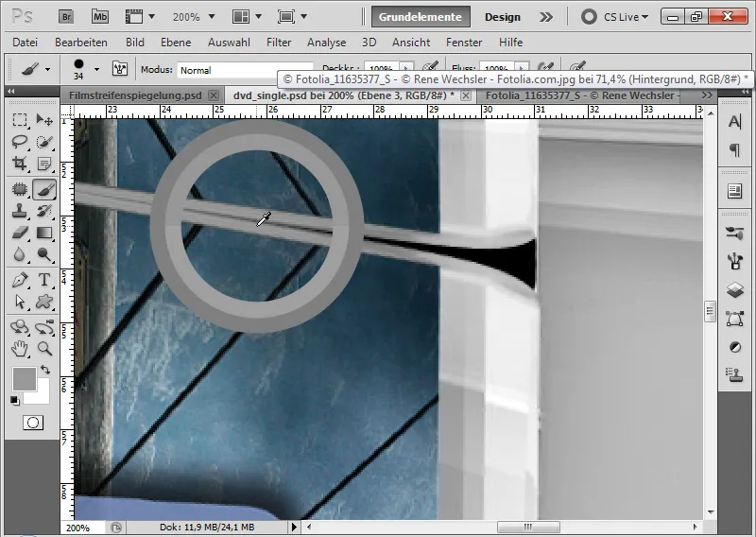Viewport: 756px width, 537px height.
Task: Select the Crop tool
Action: 19,164
